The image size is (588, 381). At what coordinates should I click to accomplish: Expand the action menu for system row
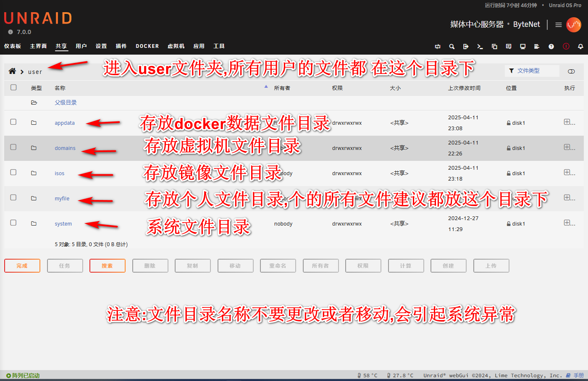[569, 223]
